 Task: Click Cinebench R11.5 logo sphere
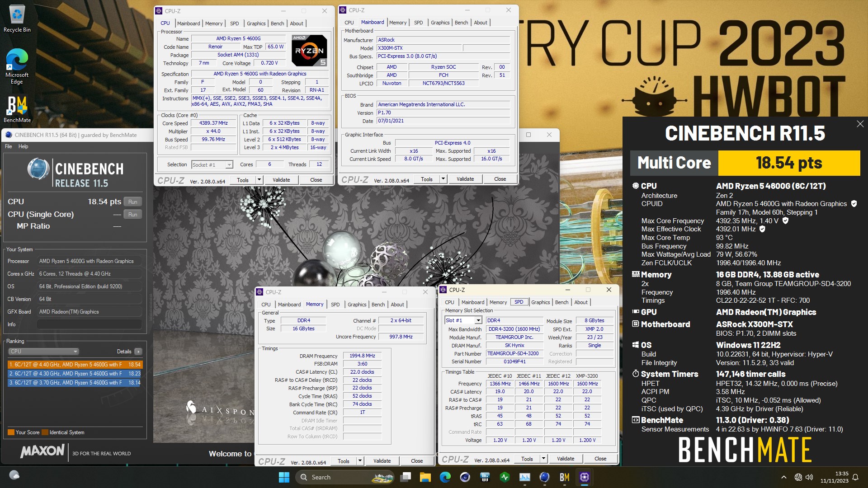click(38, 169)
